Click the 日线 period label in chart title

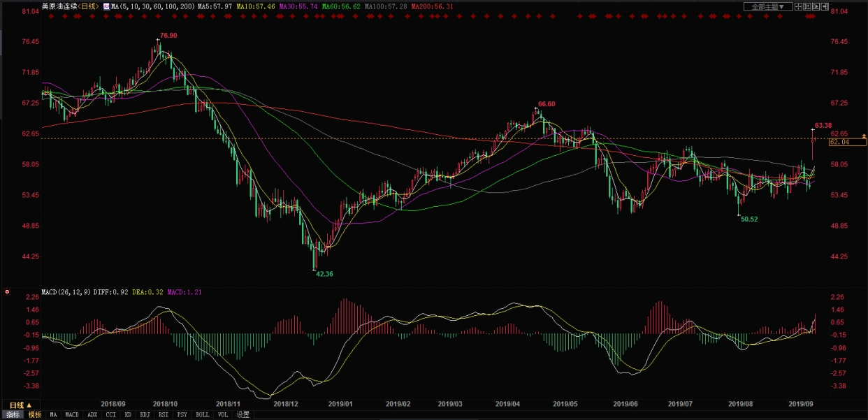(x=89, y=6)
